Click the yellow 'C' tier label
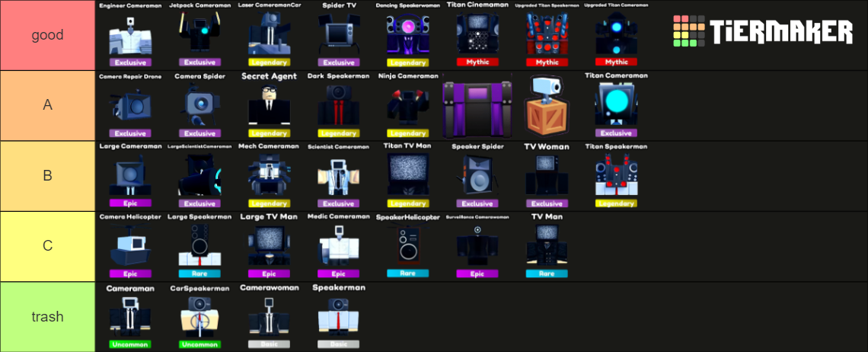 pyautogui.click(x=47, y=246)
